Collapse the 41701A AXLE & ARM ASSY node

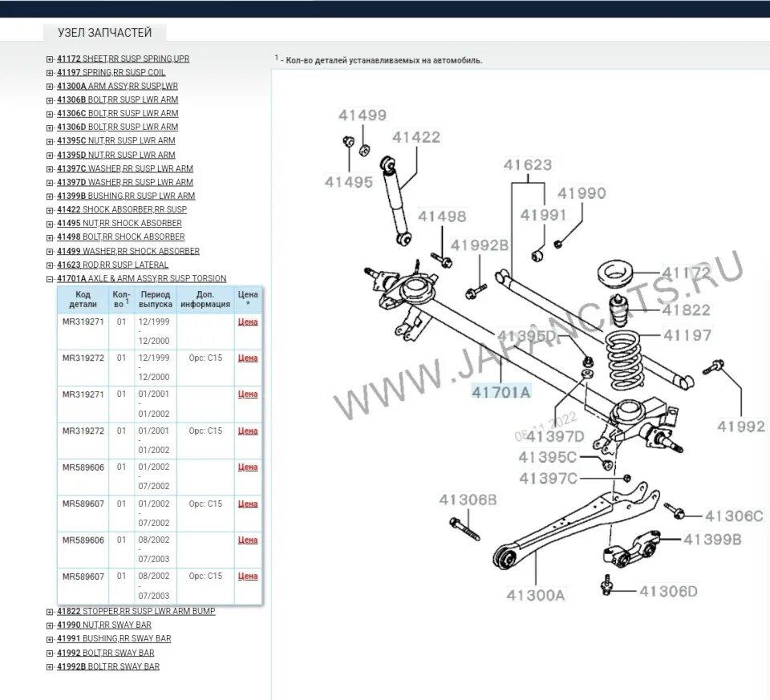pyautogui.click(x=50, y=279)
